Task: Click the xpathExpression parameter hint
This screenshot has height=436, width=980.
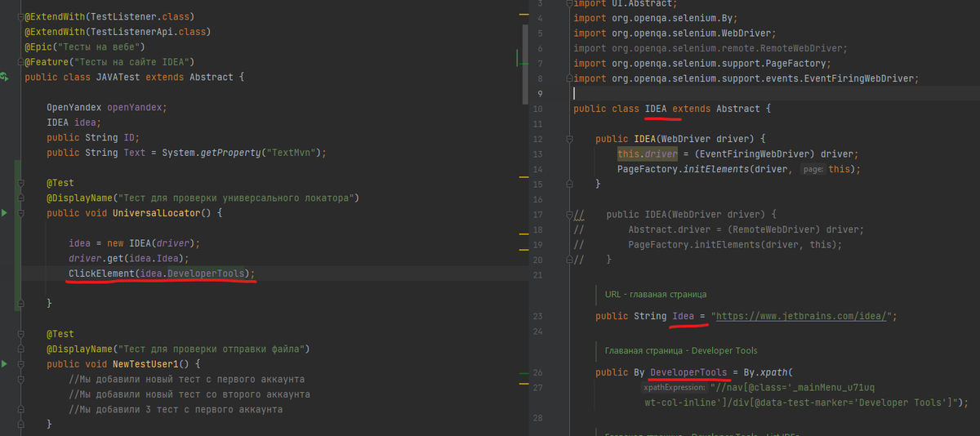Action: click(675, 388)
